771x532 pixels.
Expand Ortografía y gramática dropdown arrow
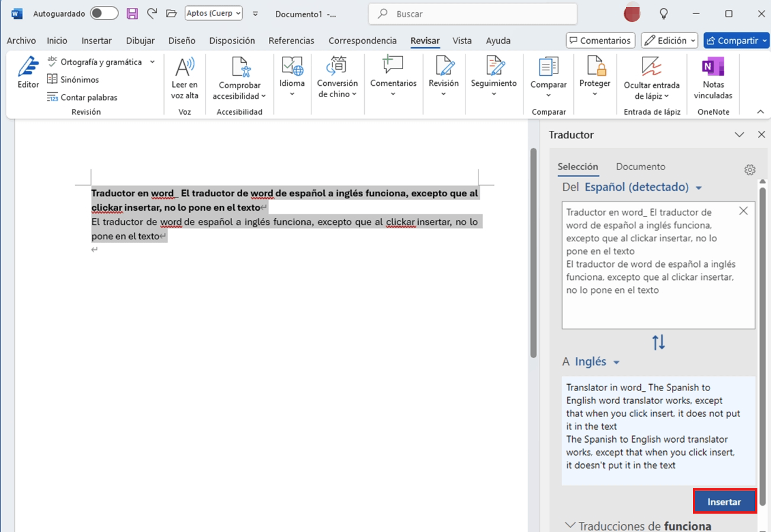152,62
